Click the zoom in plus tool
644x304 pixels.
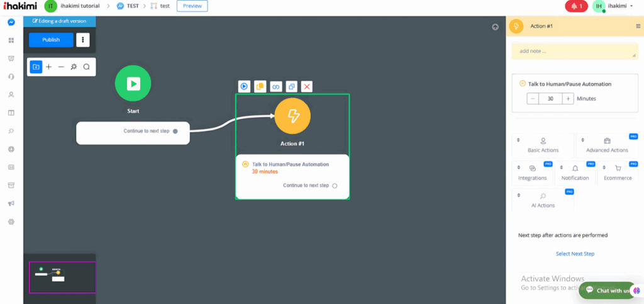48,67
